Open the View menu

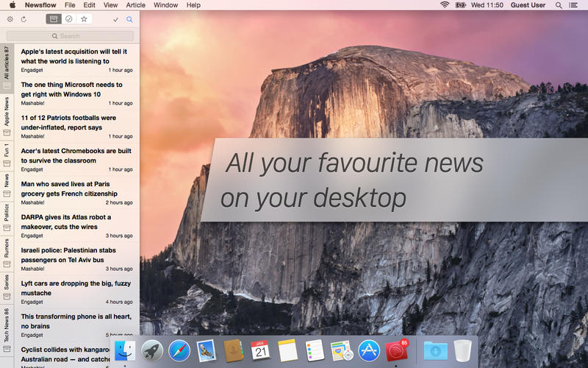tap(111, 5)
